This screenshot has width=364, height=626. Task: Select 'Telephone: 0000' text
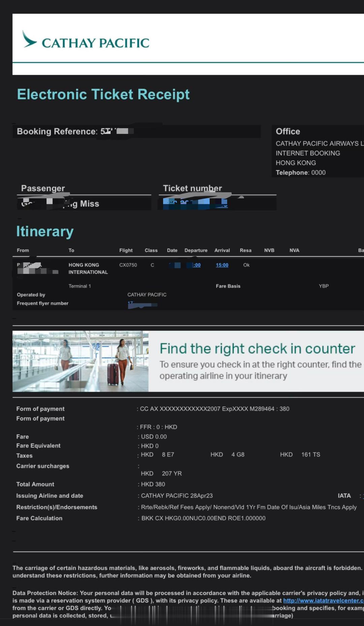pos(301,172)
